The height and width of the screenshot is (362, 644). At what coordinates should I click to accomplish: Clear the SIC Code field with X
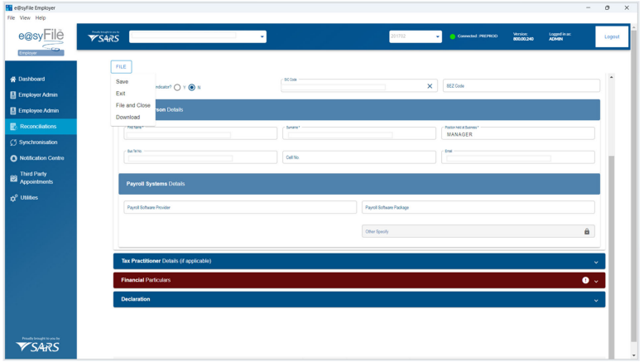430,86
